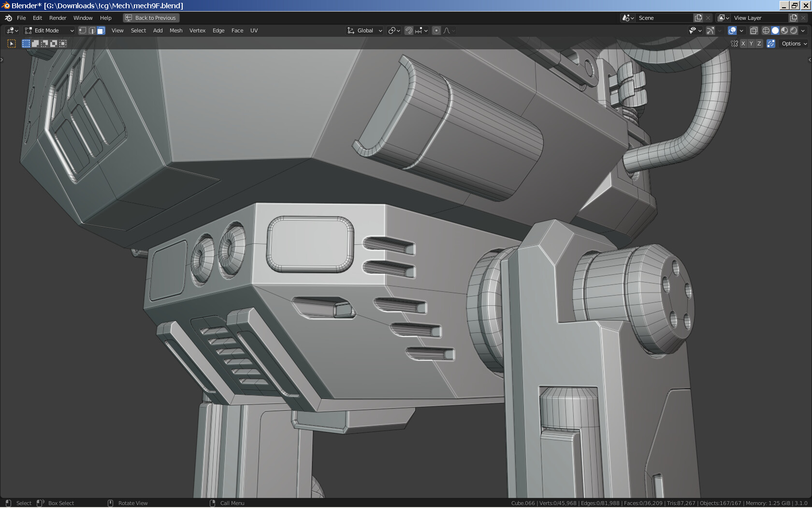812x508 pixels.
Task: Enable X-axis mirror in the header
Action: [743, 44]
